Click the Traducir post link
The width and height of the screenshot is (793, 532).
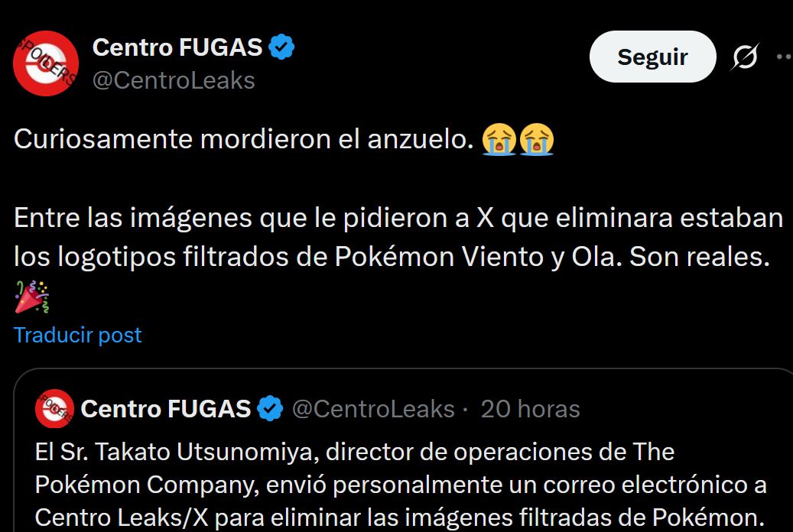coord(78,335)
